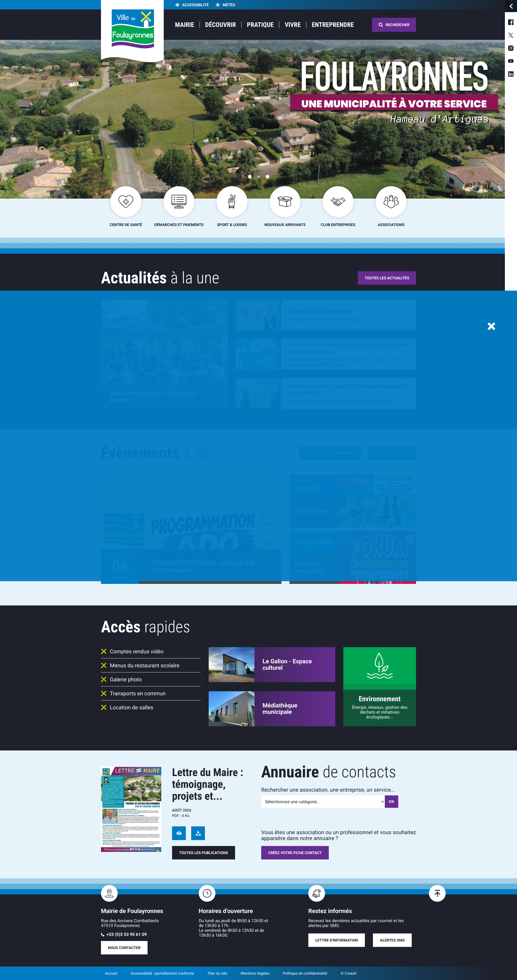Screen dimensions: 517x980
Task: Open the Instagram social icon
Action: 511,48
